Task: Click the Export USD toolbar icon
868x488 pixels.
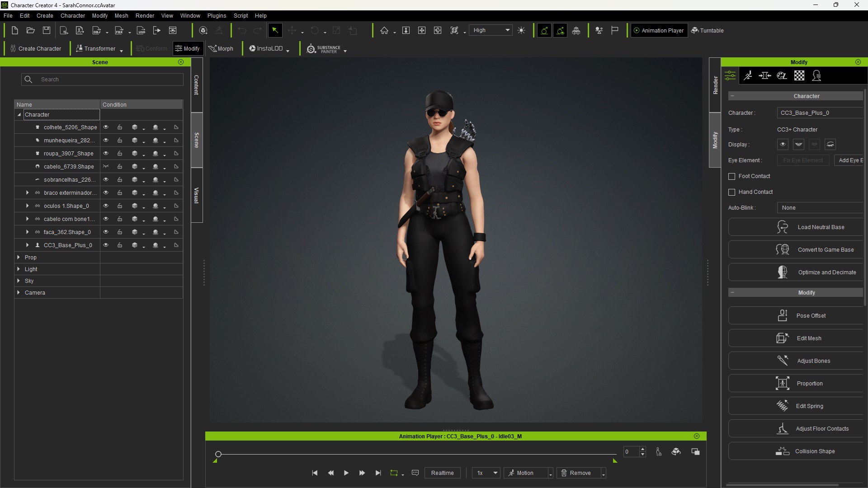Action: point(141,30)
